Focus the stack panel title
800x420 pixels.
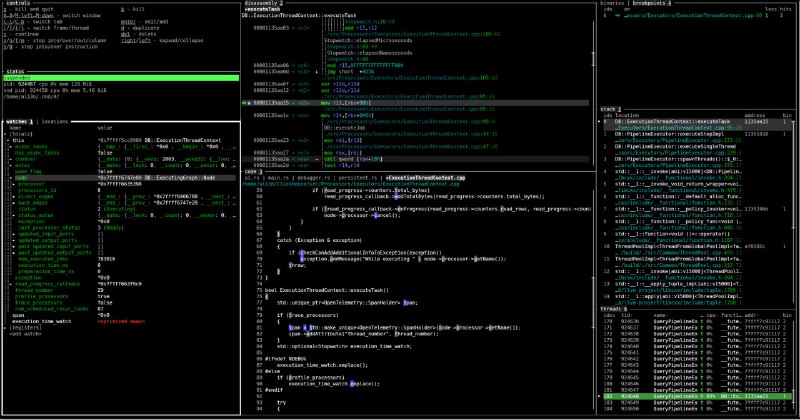tap(611, 109)
